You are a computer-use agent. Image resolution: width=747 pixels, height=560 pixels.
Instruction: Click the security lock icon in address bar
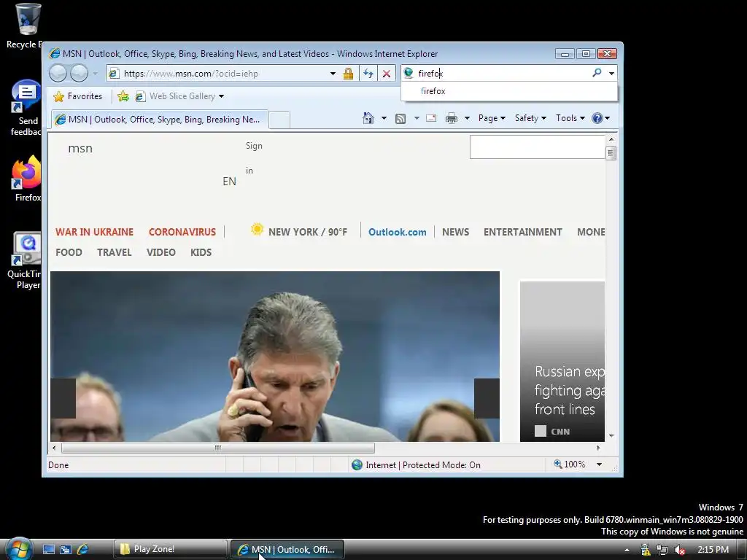pyautogui.click(x=348, y=74)
